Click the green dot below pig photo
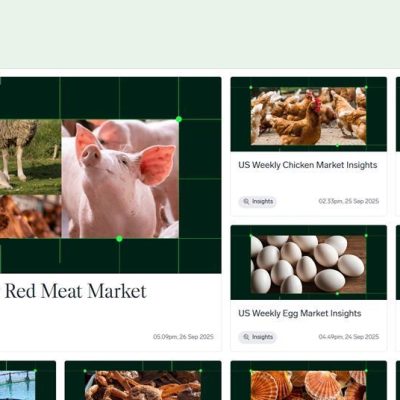 (119, 238)
